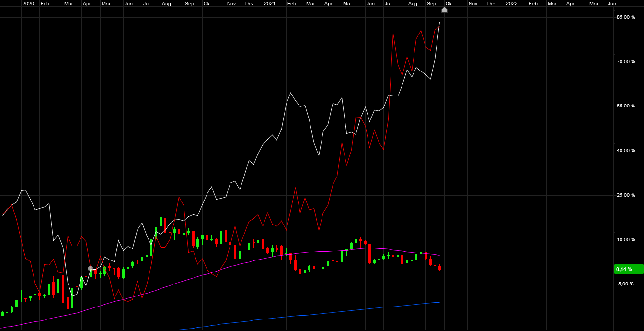644x331 pixels.
Task: Select the grey circle reference point on zero line
Action: click(x=91, y=269)
